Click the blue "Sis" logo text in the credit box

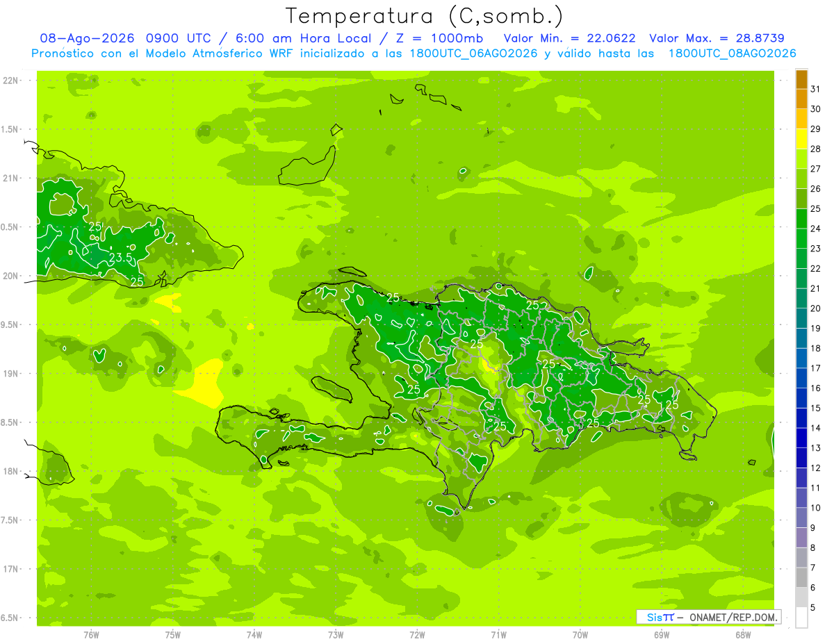click(655, 617)
